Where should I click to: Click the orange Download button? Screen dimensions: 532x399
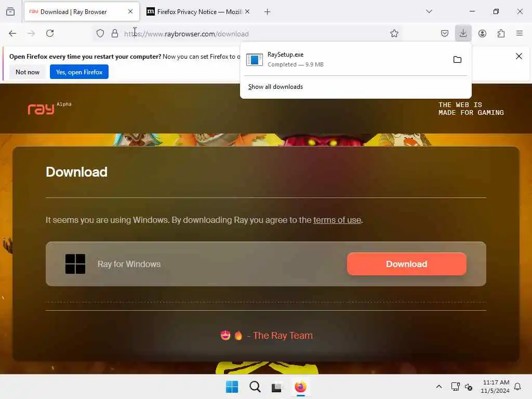click(406, 264)
